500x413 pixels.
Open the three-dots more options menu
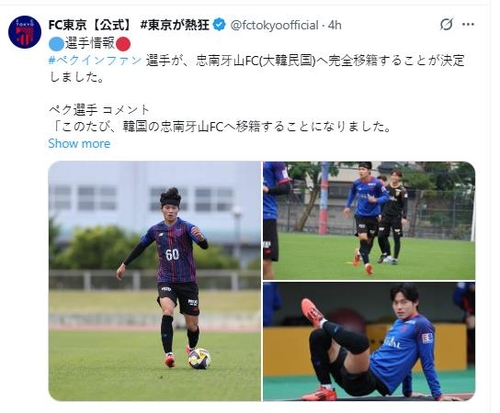point(468,24)
